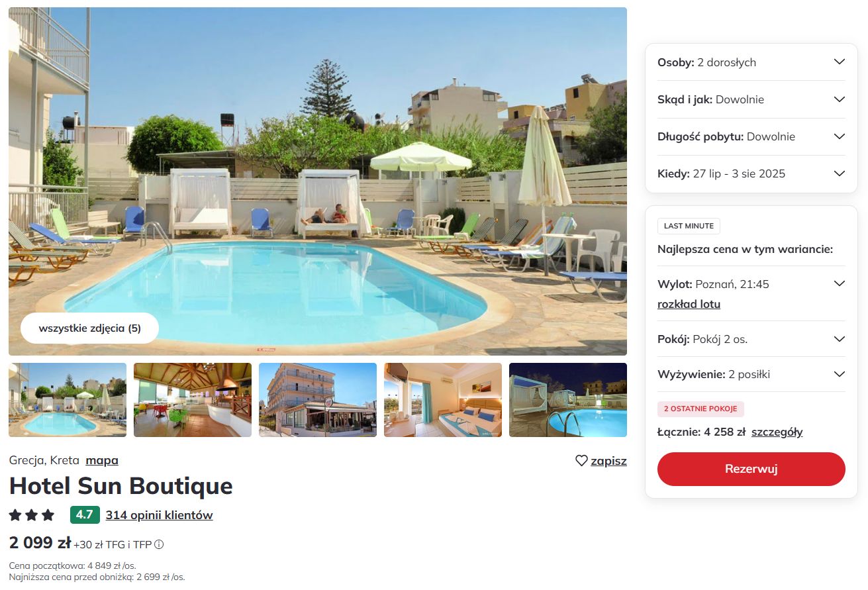The height and width of the screenshot is (590, 868).
Task: Click the red Rezerwuj button
Action: pyautogui.click(x=751, y=469)
